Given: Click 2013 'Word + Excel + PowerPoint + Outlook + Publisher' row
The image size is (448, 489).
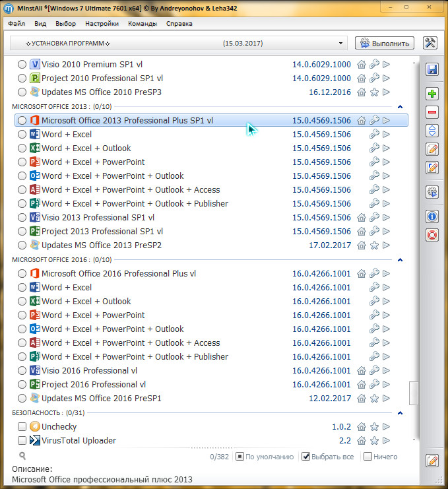Looking at the screenshot, I should tap(211, 204).
